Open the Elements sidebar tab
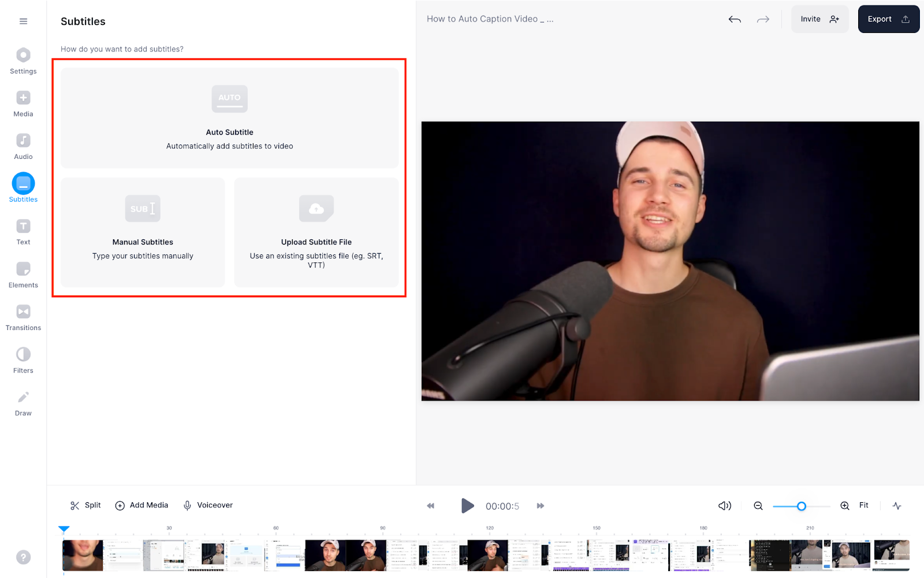 (23, 275)
